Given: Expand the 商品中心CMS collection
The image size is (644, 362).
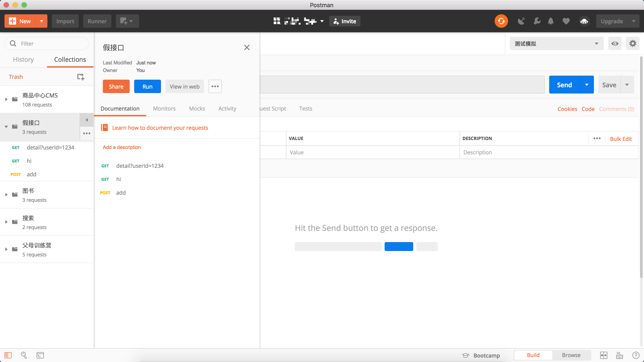Looking at the screenshot, I should click(6, 99).
